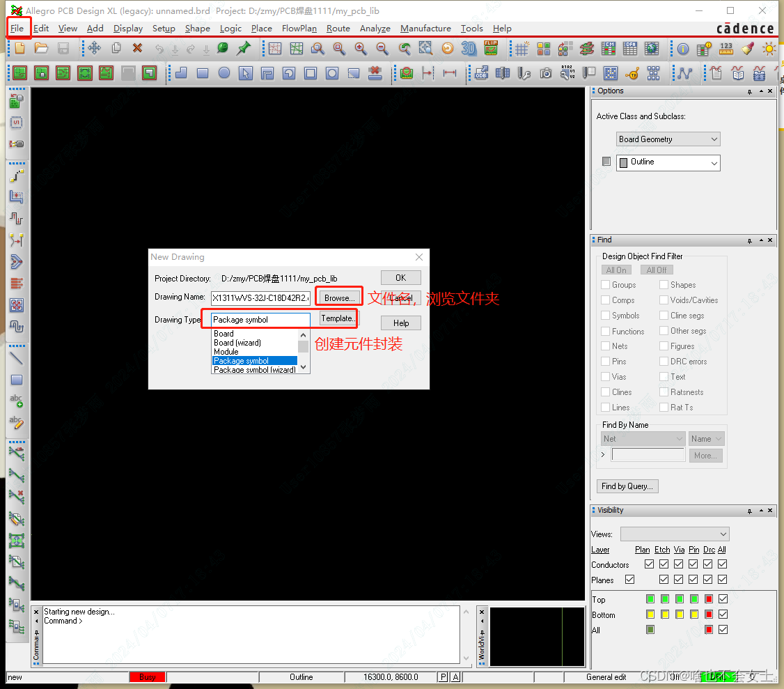Click the add text abc icon in sidebar

(x=17, y=401)
